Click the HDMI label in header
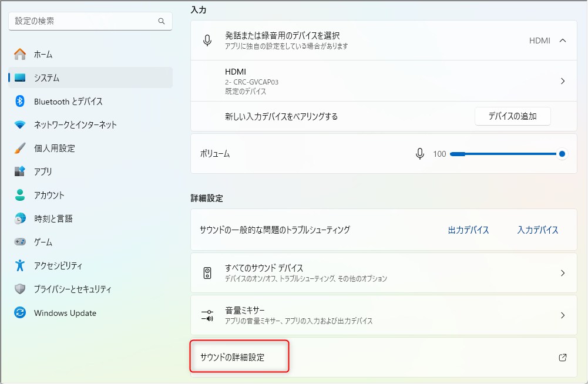This screenshot has height=384, width=588. (540, 41)
